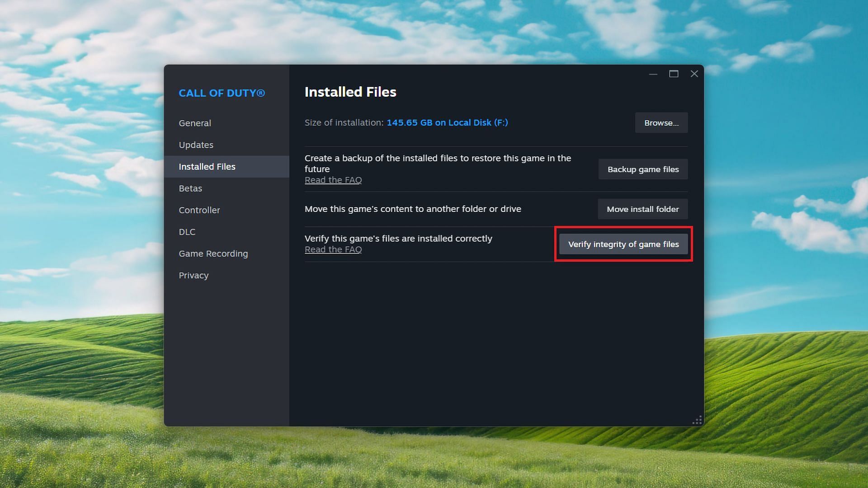868x488 pixels.
Task: Close the properties window
Action: (693, 73)
